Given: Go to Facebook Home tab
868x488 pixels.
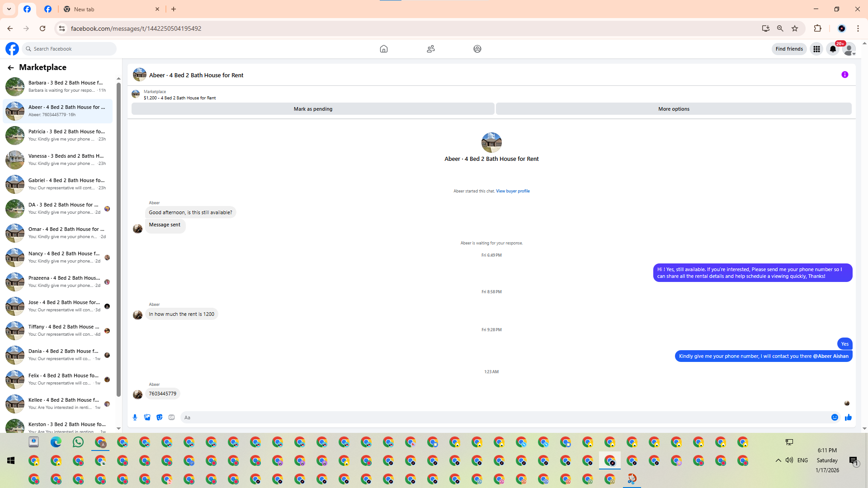Looking at the screenshot, I should (383, 49).
